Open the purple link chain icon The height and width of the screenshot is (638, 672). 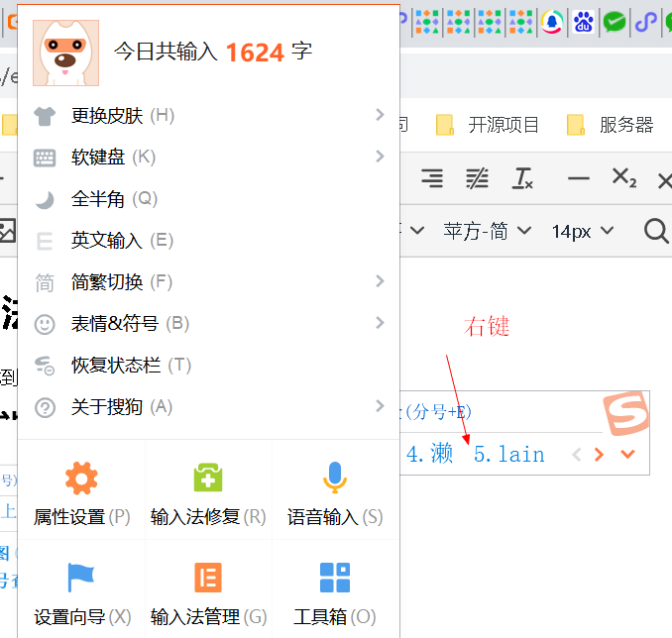(x=646, y=22)
